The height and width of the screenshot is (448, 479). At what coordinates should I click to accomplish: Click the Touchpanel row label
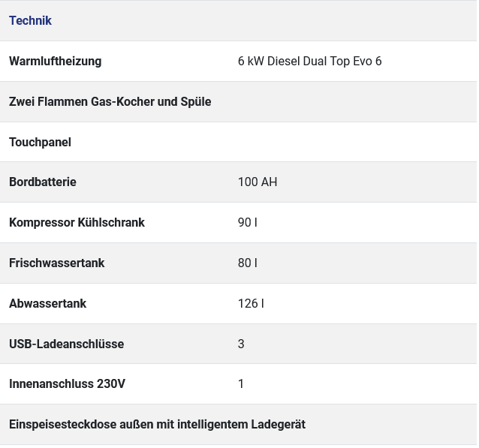tap(40, 143)
